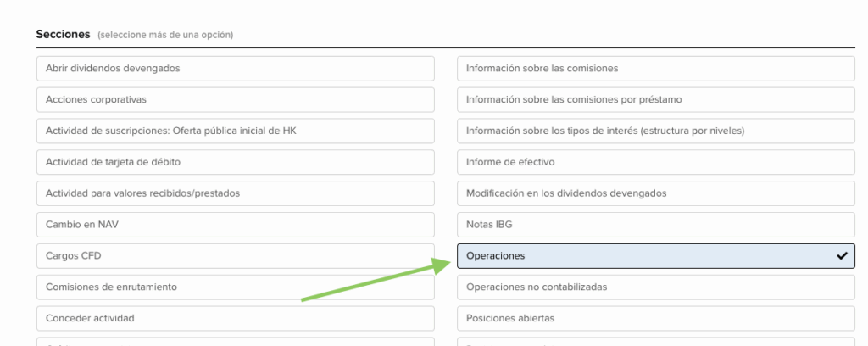Select the Notas IBG section
This screenshot has width=868, height=346.
coord(655,225)
